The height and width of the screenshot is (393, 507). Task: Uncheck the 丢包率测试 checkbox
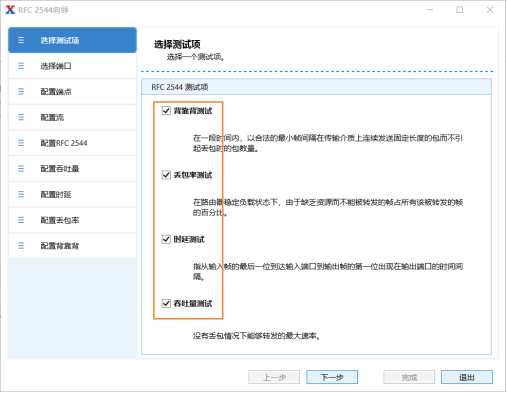point(166,175)
